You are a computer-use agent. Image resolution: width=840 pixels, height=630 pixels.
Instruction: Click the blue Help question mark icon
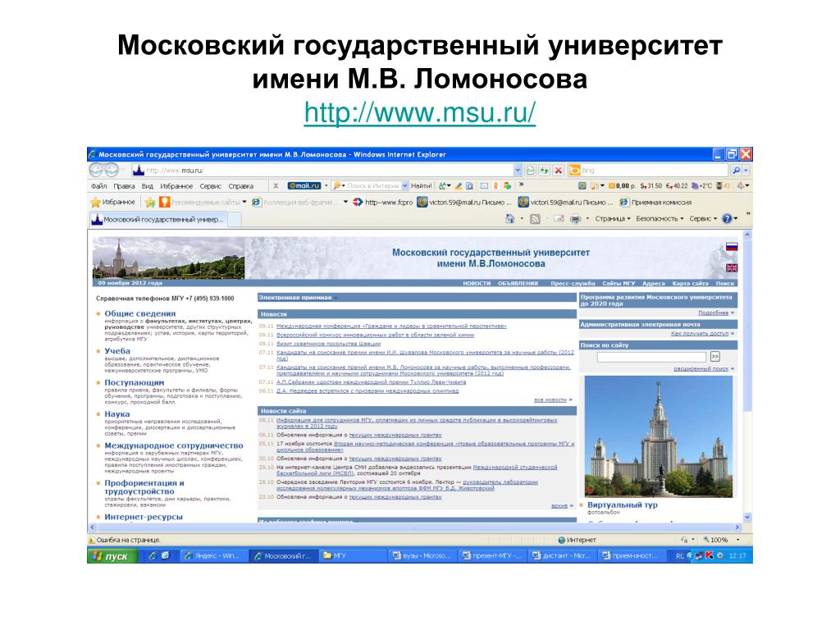[727, 218]
